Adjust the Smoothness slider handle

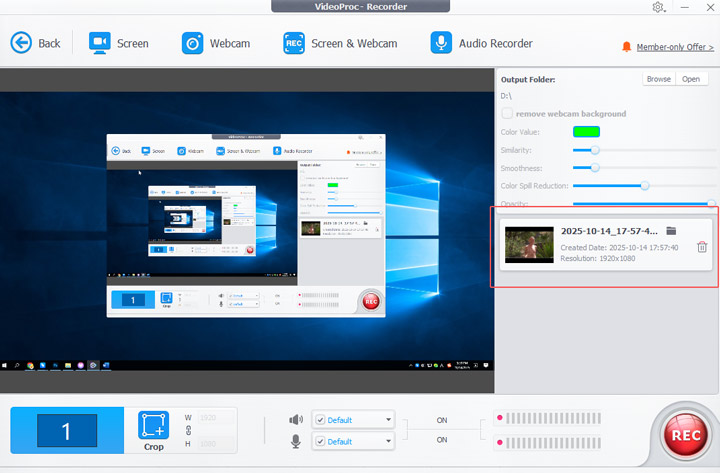click(x=595, y=168)
